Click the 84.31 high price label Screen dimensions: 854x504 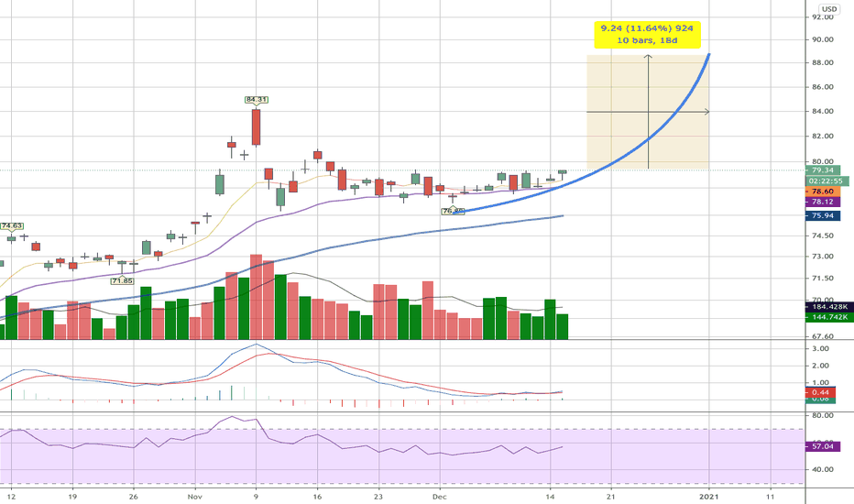coord(256,100)
